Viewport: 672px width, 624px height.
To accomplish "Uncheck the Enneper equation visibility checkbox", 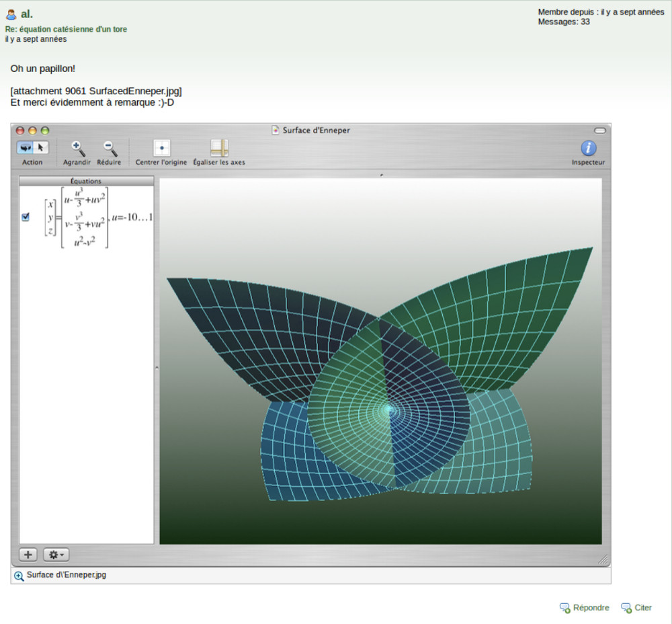I will (26, 217).
